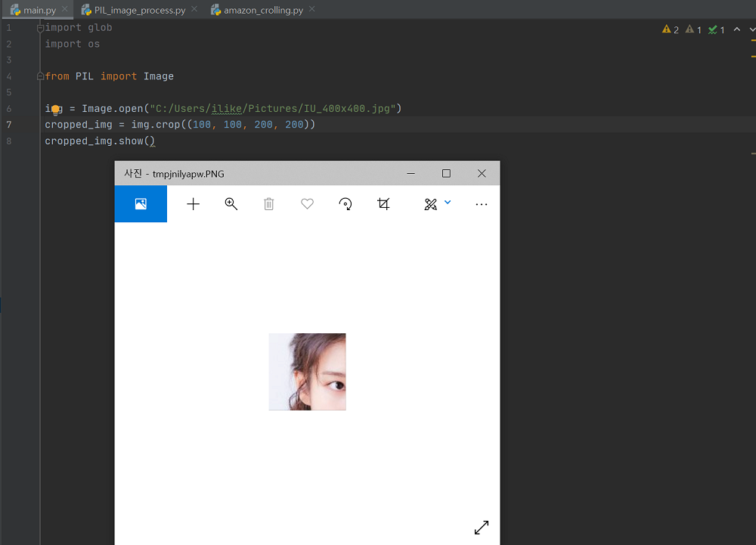Toggle the heart favorite icon

coord(307,204)
